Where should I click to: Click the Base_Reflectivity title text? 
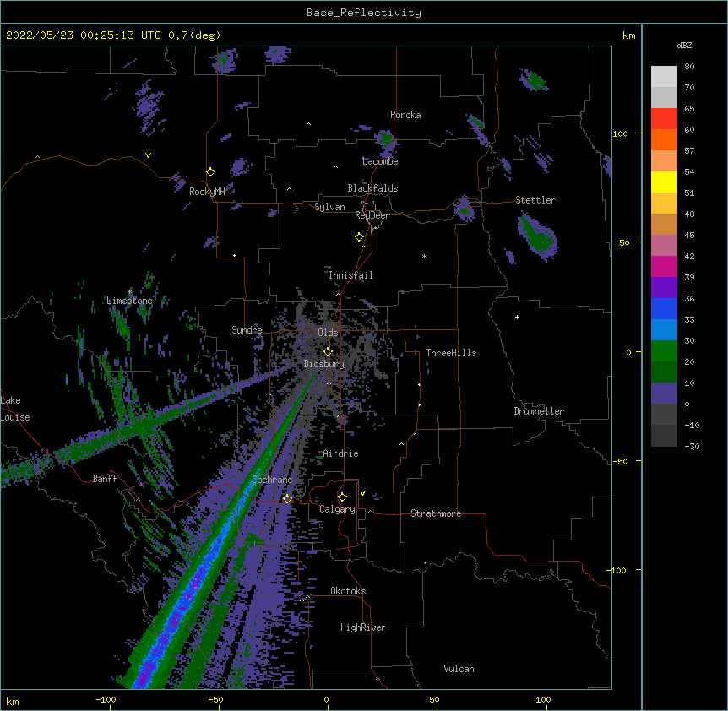[363, 13]
